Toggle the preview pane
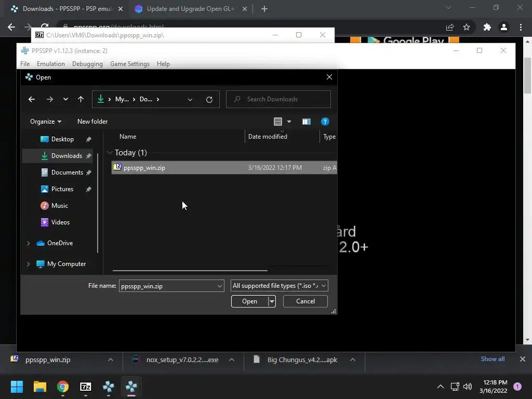The height and width of the screenshot is (399, 532). [x=307, y=122]
